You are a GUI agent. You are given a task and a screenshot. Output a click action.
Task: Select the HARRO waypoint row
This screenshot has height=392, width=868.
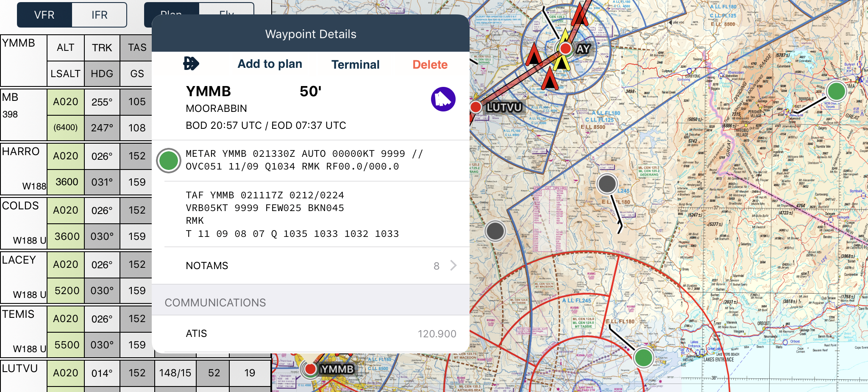click(x=23, y=169)
